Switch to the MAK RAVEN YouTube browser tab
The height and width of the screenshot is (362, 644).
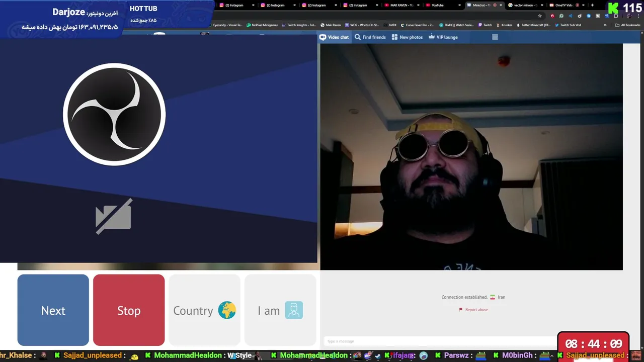[x=402, y=5]
